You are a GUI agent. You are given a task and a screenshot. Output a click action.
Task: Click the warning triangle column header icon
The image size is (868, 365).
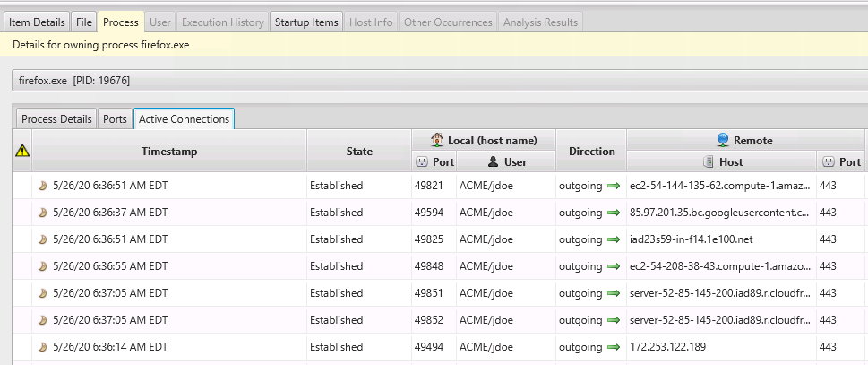point(22,152)
